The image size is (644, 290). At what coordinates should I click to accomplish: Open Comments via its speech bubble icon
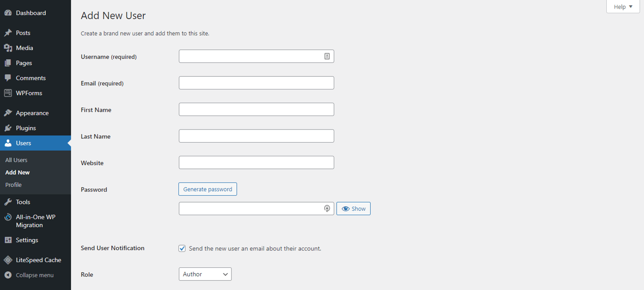9,78
